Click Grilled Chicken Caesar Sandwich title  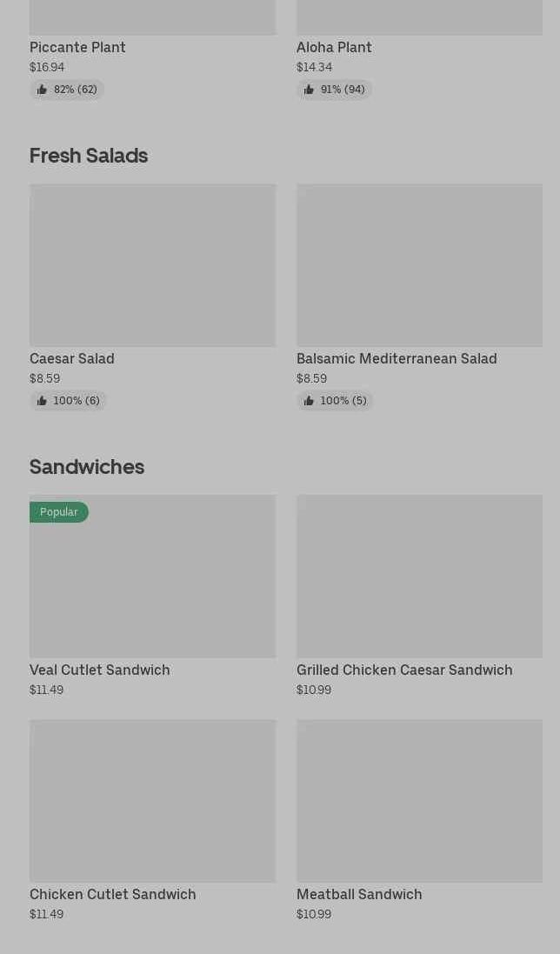404,670
